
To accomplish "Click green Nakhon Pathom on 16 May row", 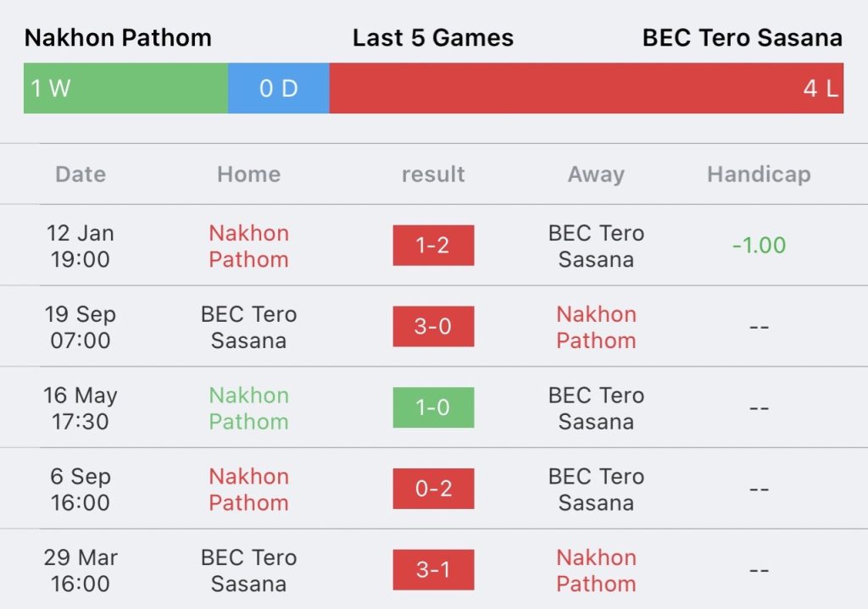I will click(248, 408).
